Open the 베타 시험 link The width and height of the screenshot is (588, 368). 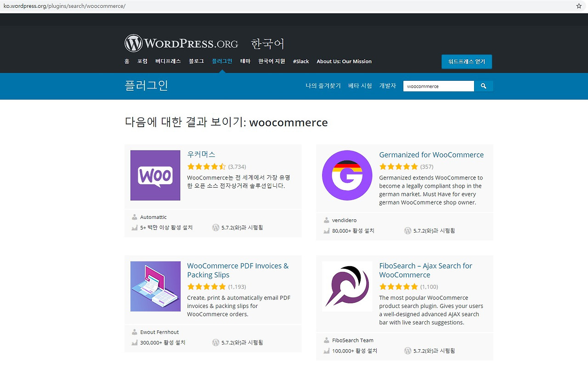click(x=360, y=86)
